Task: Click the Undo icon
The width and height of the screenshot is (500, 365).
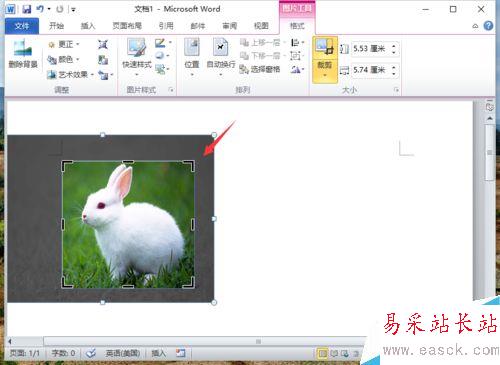Action: 41,9
